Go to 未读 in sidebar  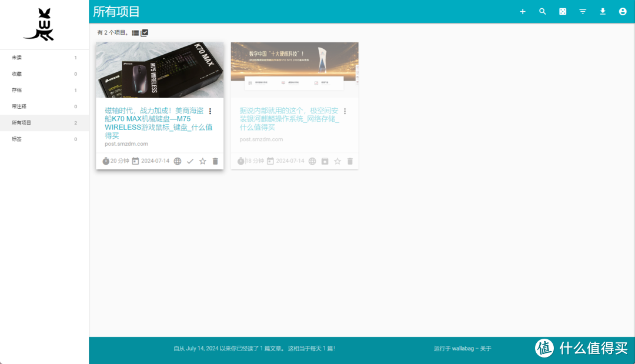[17, 58]
